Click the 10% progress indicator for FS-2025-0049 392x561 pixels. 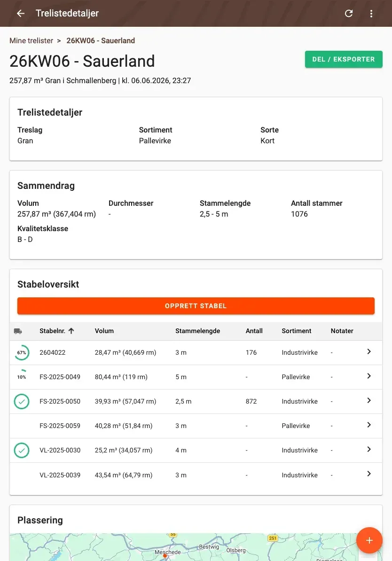(x=22, y=377)
